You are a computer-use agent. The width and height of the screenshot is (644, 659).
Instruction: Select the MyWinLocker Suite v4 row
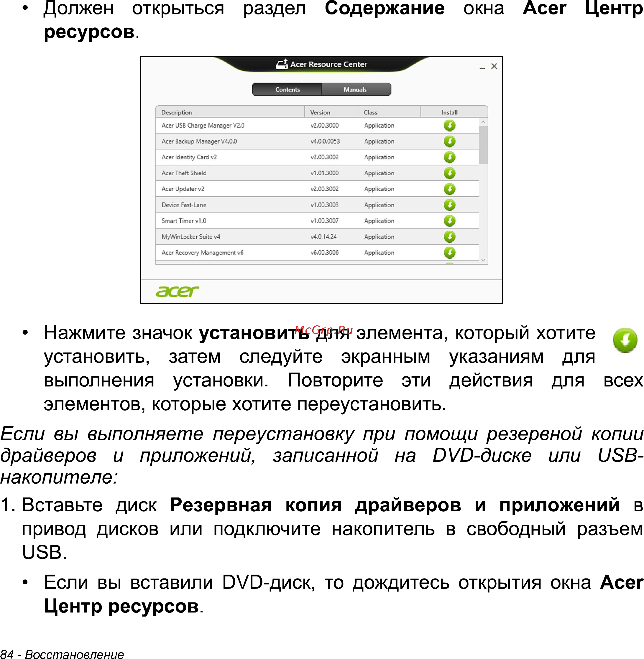click(x=317, y=237)
